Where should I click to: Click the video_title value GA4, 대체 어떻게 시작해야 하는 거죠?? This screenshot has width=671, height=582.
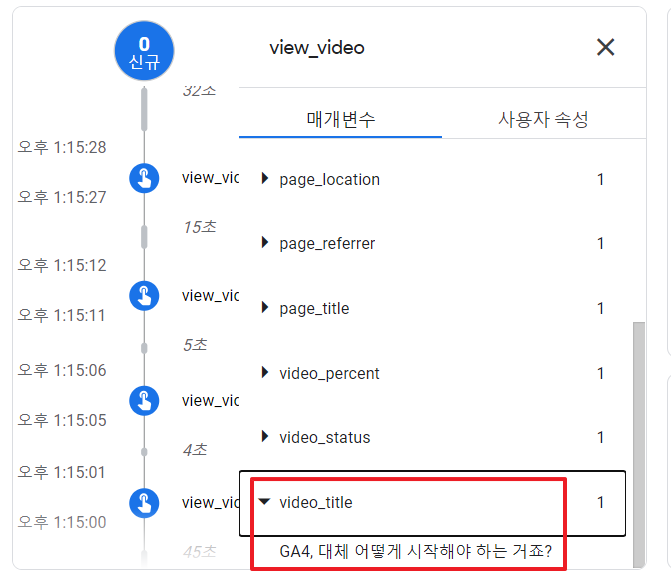point(416,551)
